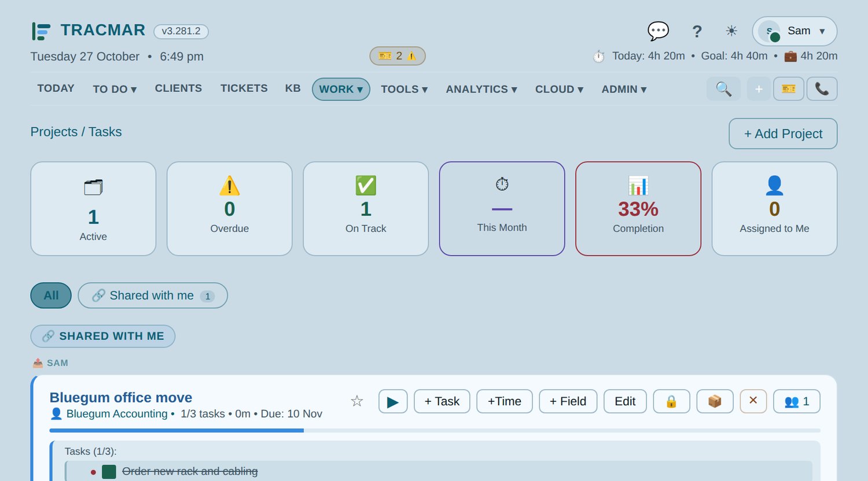Open the Sam user menu
The height and width of the screenshot is (481, 868).
[x=795, y=31]
